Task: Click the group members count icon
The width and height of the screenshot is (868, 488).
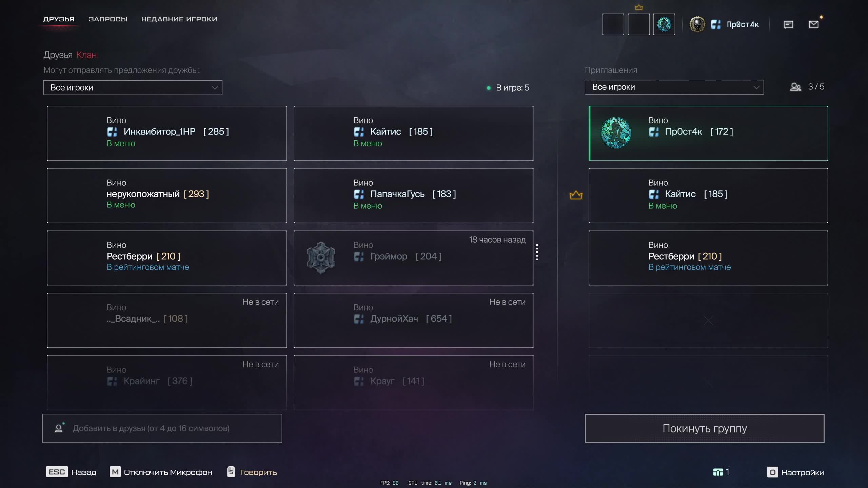Action: (x=795, y=87)
